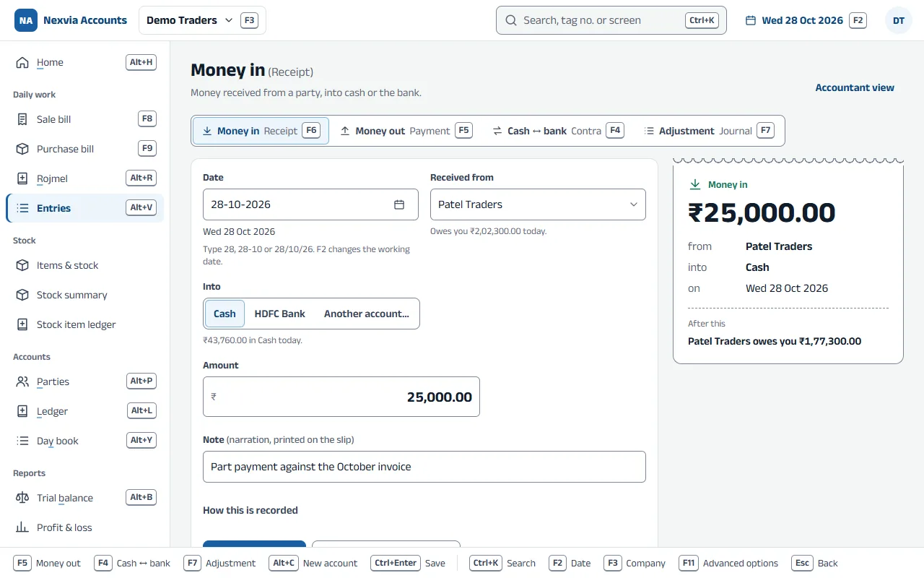Click the Profit & loss chart icon
The height and width of the screenshot is (578, 924).
(x=22, y=527)
